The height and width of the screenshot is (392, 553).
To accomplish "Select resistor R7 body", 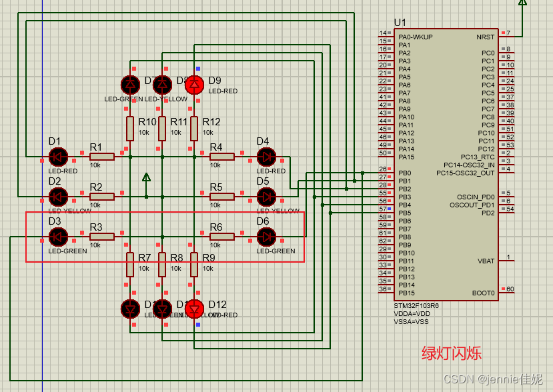I will [x=130, y=265].
